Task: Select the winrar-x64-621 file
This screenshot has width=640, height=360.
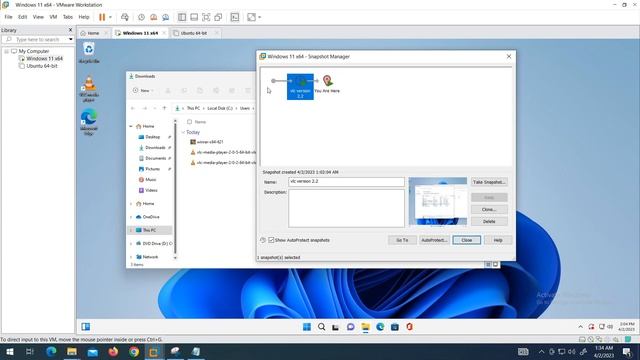Action: 210,142
